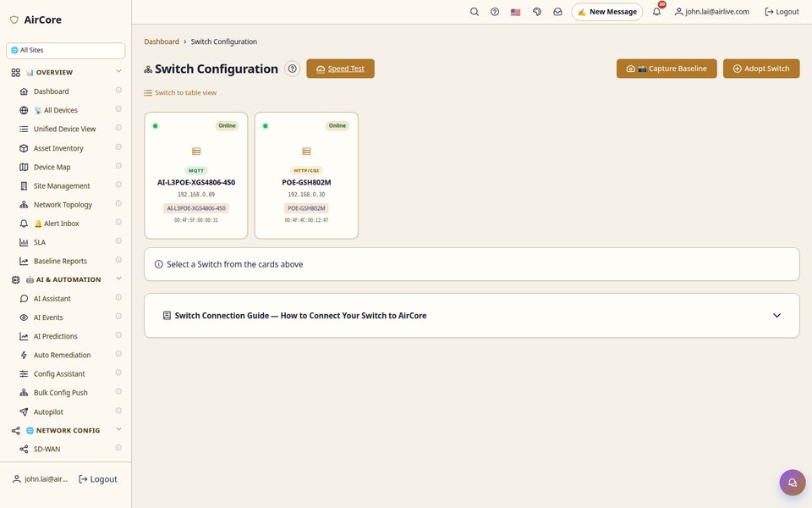812x508 pixels.
Task: Open Site Management page
Action: tap(62, 185)
